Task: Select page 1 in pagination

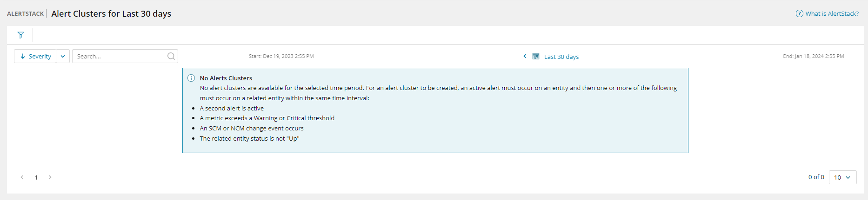Action: (x=36, y=177)
